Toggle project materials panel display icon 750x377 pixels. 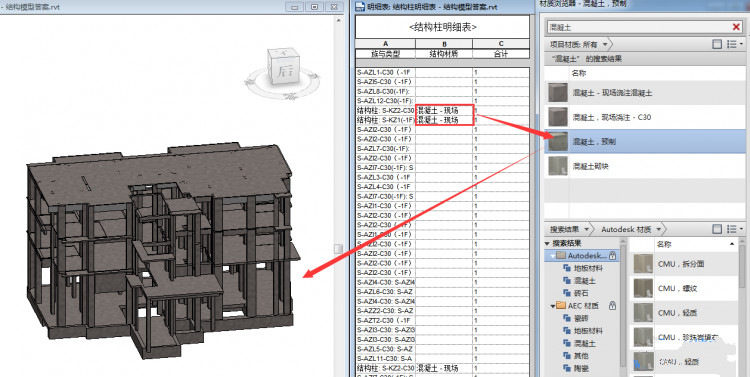717,44
